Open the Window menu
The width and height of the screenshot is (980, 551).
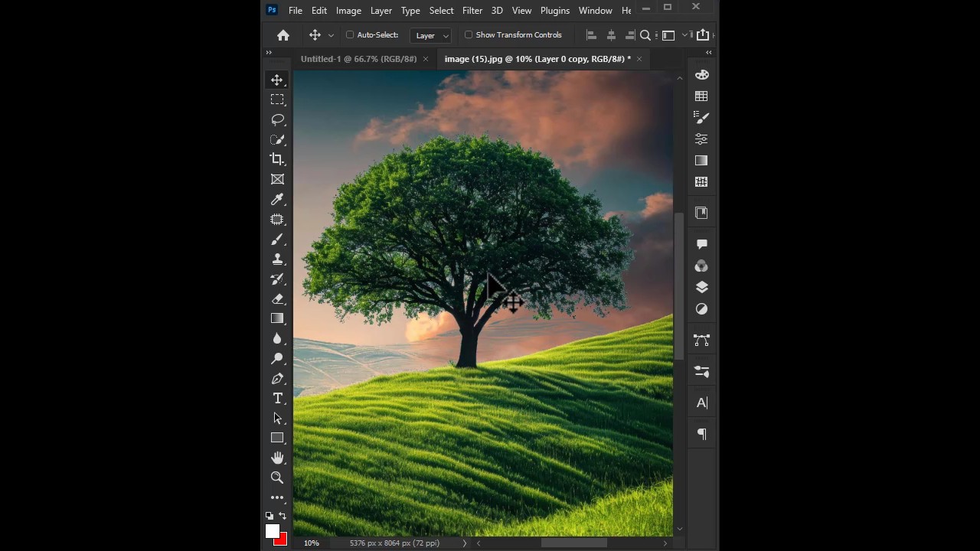596,10
